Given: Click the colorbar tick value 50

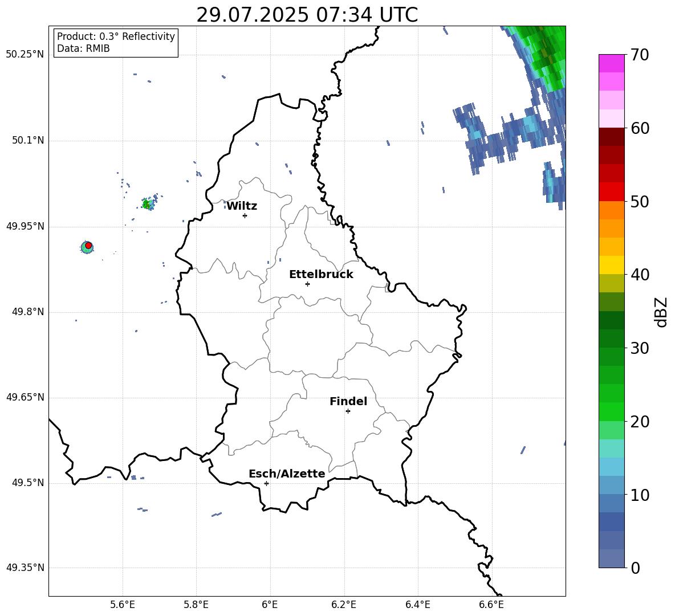Looking at the screenshot, I should point(640,202).
